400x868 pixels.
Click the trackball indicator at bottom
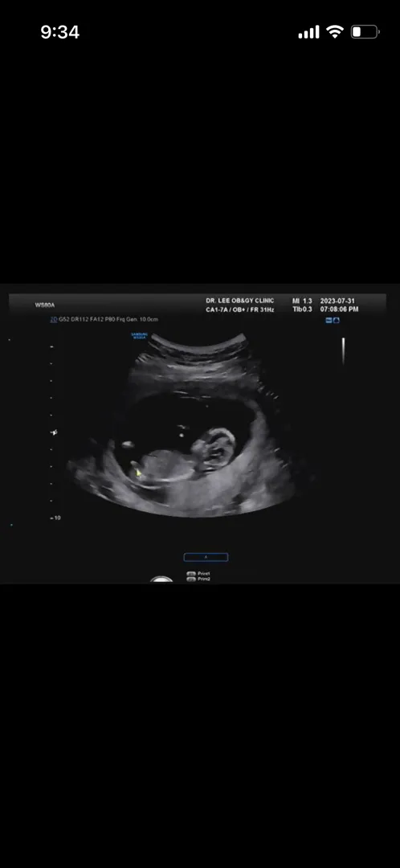click(x=161, y=579)
